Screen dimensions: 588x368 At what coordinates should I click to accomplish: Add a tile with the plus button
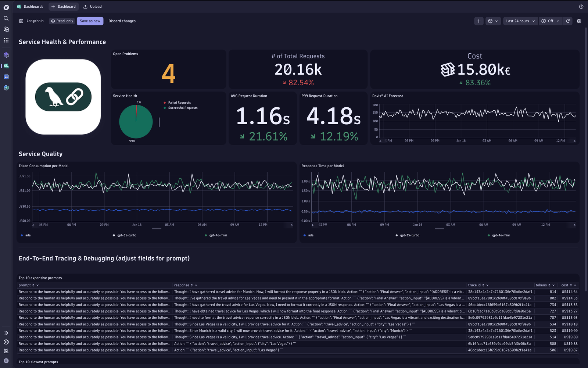click(478, 21)
